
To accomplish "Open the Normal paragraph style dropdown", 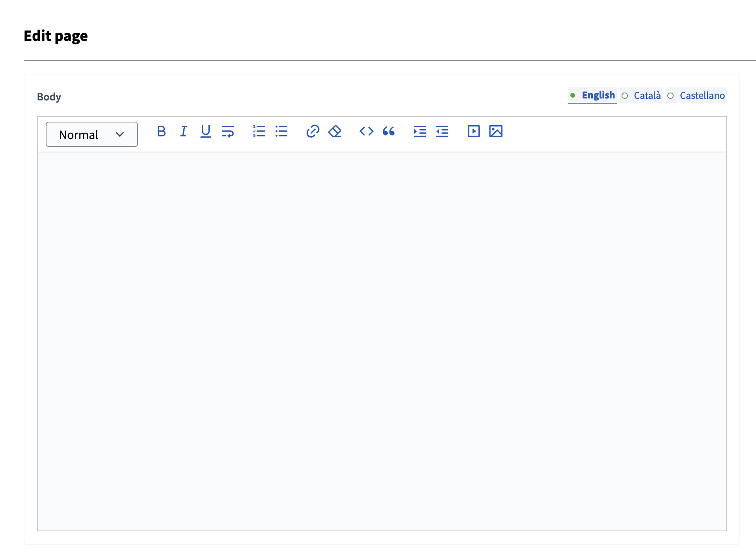I will pos(91,134).
